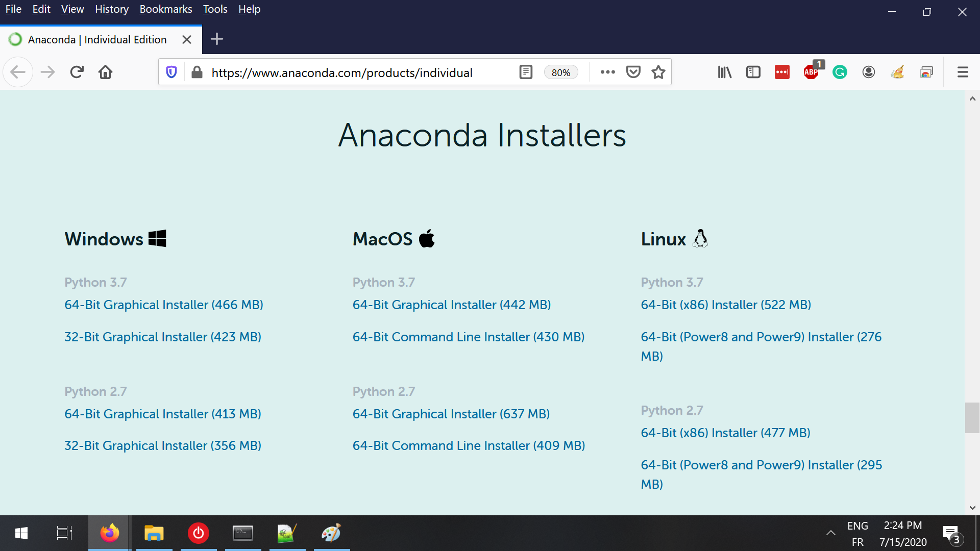Open the Tools menu

[x=215, y=9]
